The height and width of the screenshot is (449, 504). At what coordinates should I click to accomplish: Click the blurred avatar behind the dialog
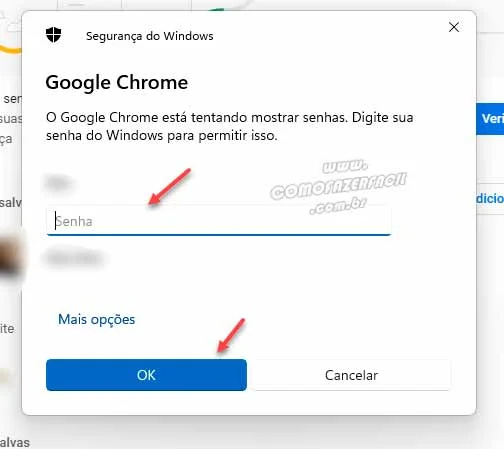coord(11,254)
